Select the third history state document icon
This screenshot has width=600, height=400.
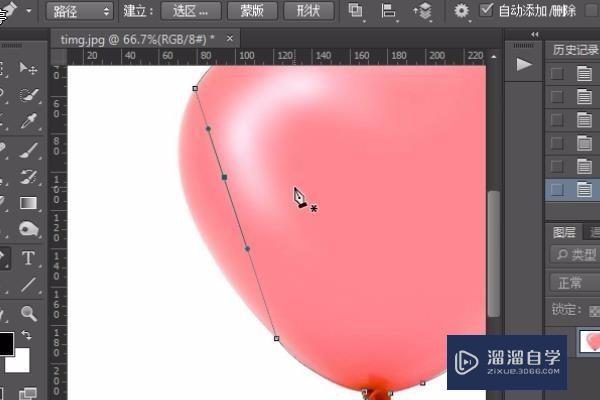[x=584, y=120]
